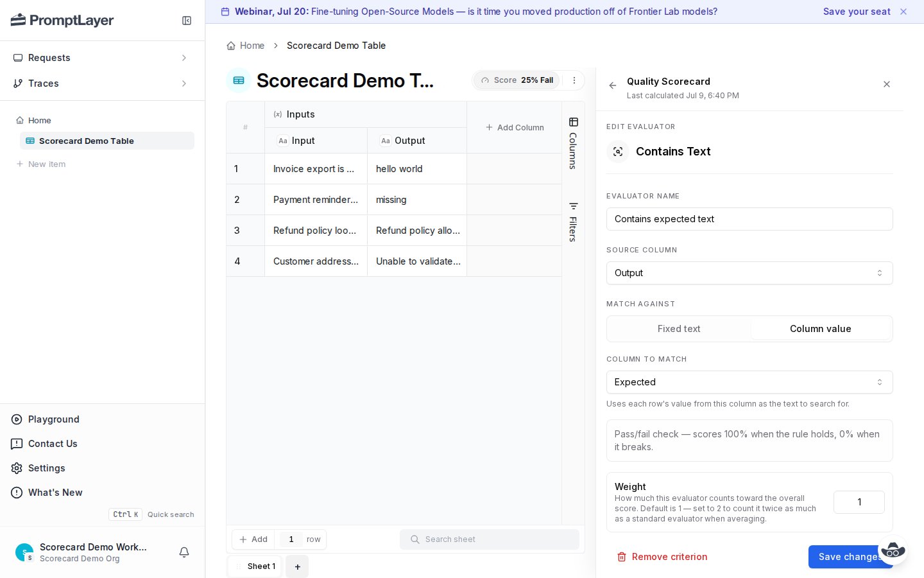
Task: Open Playground
Action: point(54,419)
